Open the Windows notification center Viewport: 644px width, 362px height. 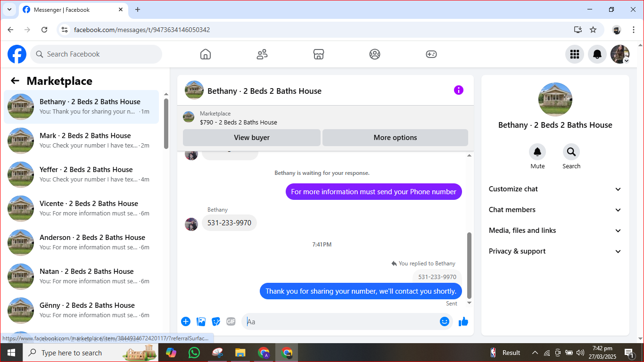(629, 353)
